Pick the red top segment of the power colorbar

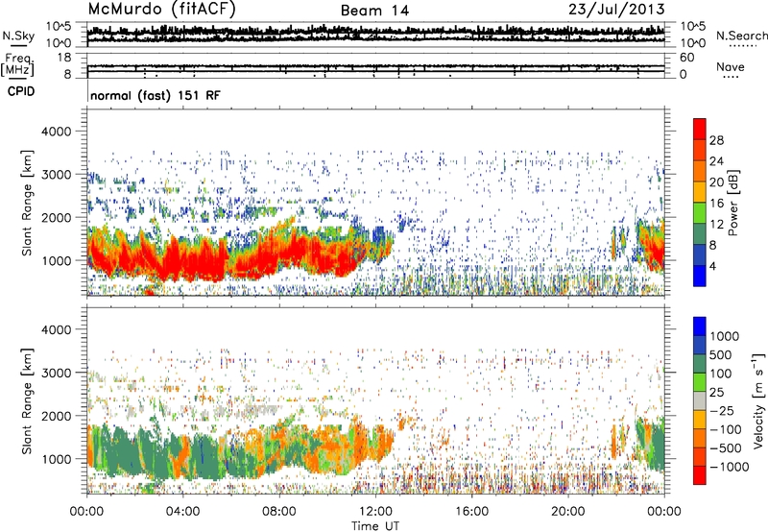point(700,130)
